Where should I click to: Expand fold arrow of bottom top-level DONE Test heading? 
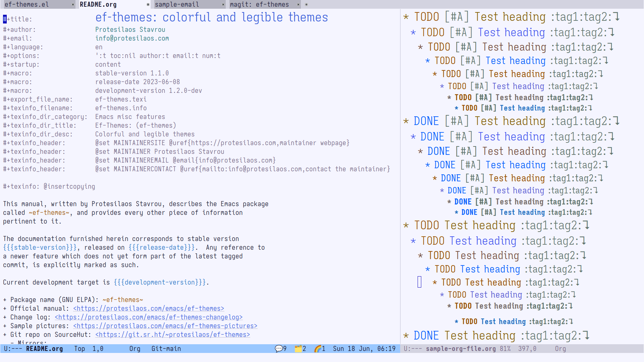click(x=586, y=336)
